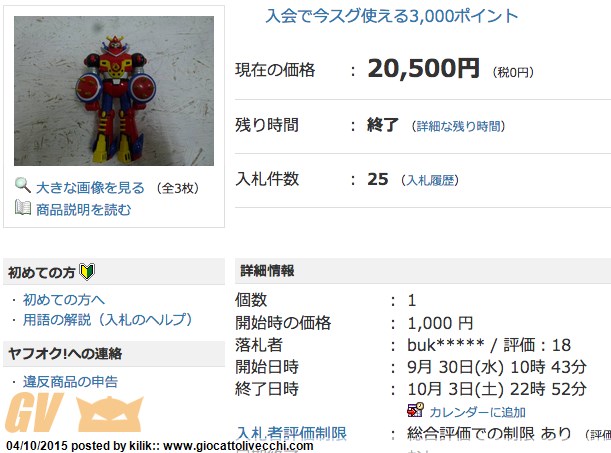The image size is (611, 453).
Task: Click the magnifying glass icon under photo
Action: point(23,185)
